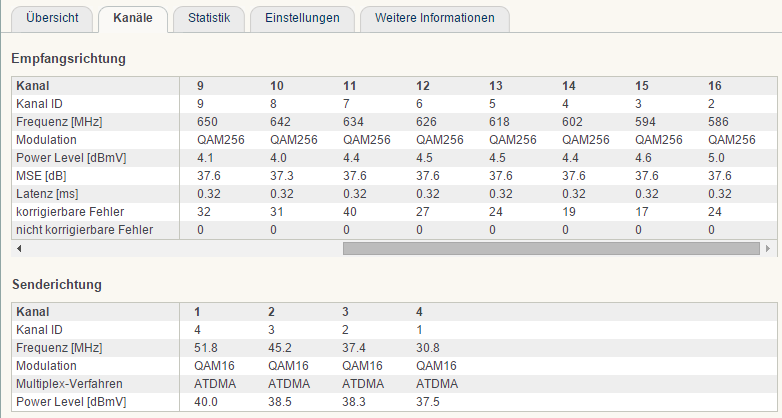
Task: Open the Statistik tab
Action: tap(209, 19)
